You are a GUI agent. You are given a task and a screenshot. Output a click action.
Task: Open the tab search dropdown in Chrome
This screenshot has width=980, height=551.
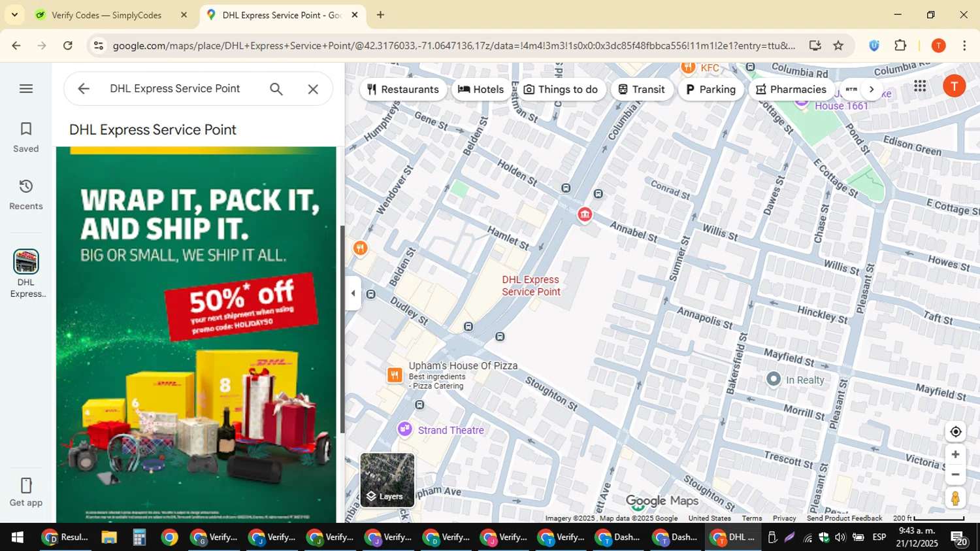click(14, 14)
